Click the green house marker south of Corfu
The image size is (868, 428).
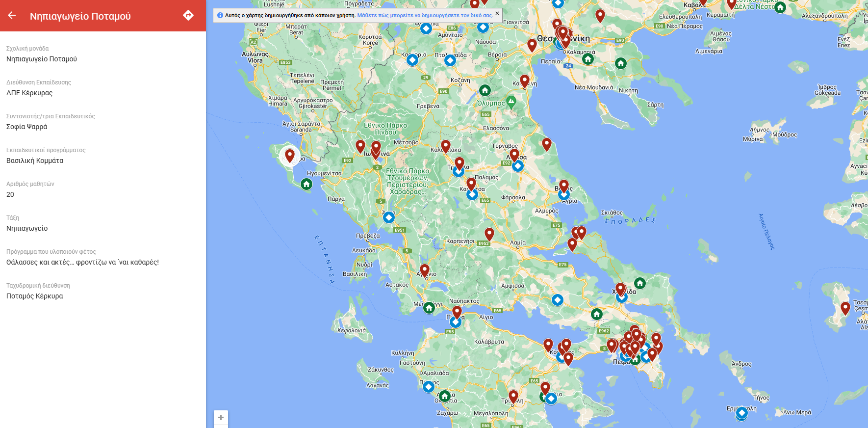[x=306, y=184]
